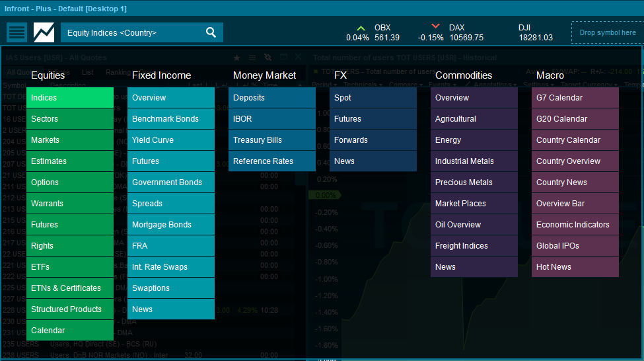
Task: Click the search magnifier icon
Action: [x=211, y=32]
